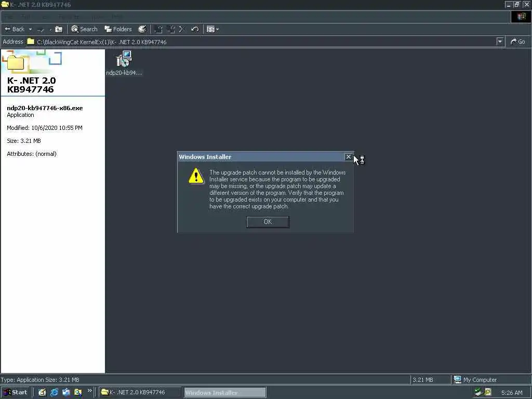Image resolution: width=532 pixels, height=399 pixels.
Task: Click the second system tray icon
Action: click(488, 392)
